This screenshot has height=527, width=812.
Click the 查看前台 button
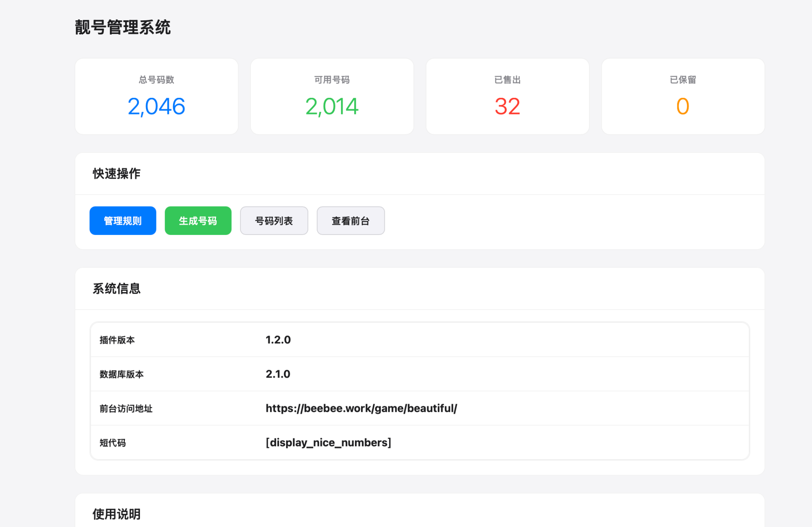(351, 221)
